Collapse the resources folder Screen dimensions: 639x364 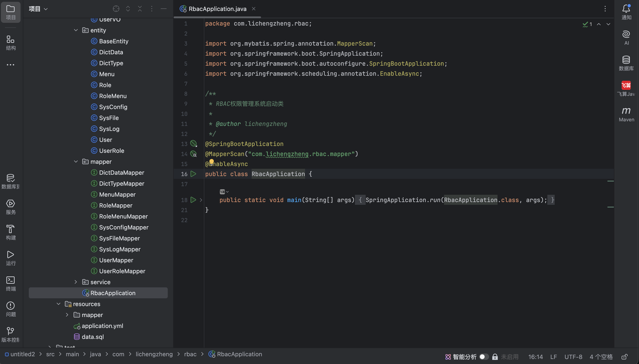(x=58, y=304)
